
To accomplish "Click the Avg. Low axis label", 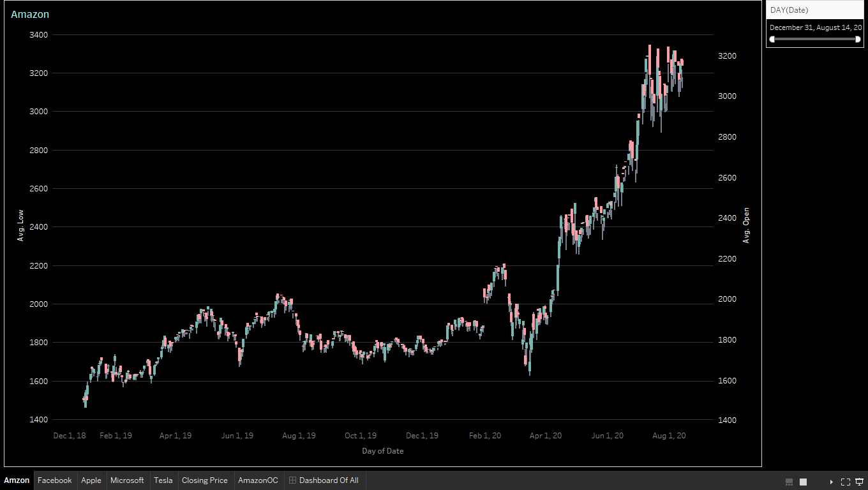I will pyautogui.click(x=20, y=226).
